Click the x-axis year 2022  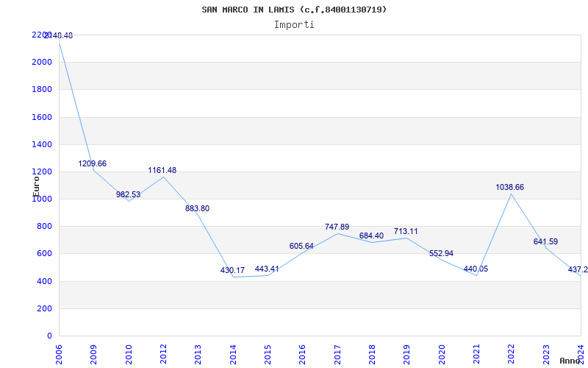click(x=511, y=355)
